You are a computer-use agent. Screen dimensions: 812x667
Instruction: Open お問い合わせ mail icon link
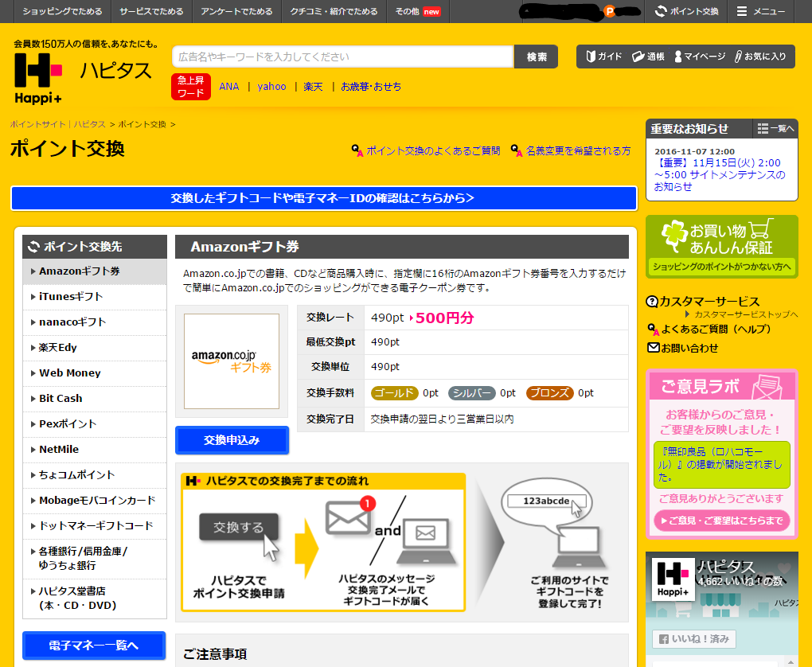pos(683,348)
